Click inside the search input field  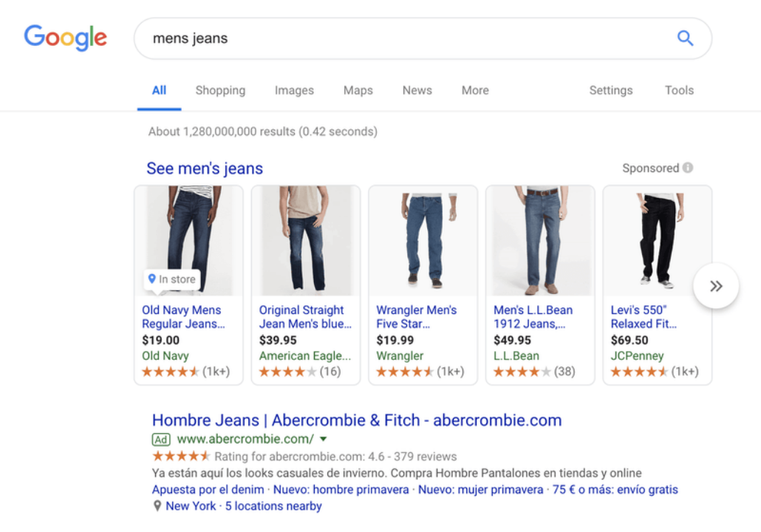coord(332,38)
